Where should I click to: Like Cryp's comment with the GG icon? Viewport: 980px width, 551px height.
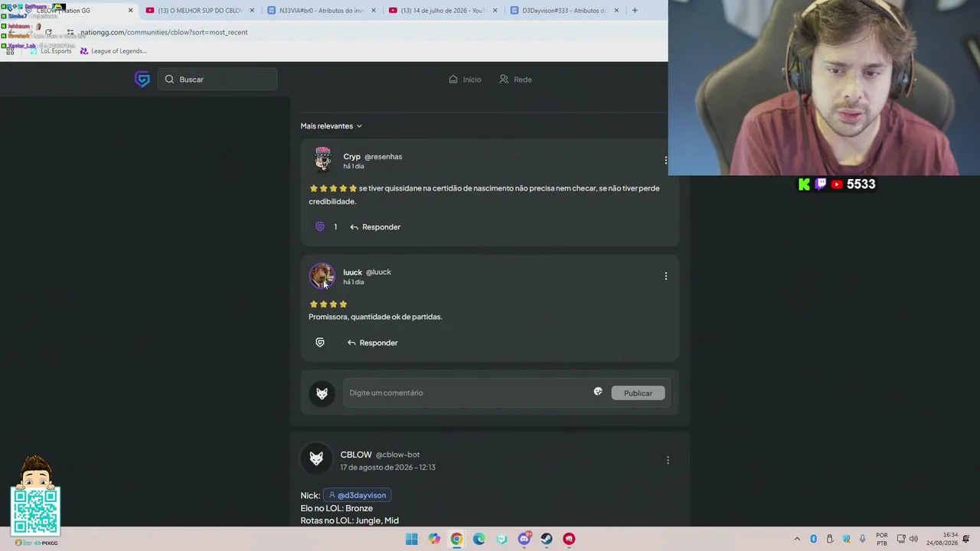[x=320, y=227]
